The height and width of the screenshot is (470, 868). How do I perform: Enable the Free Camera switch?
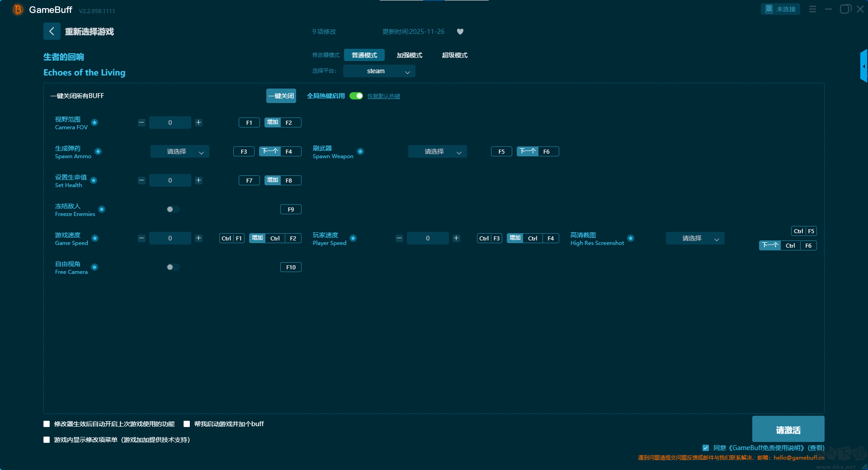coord(173,267)
